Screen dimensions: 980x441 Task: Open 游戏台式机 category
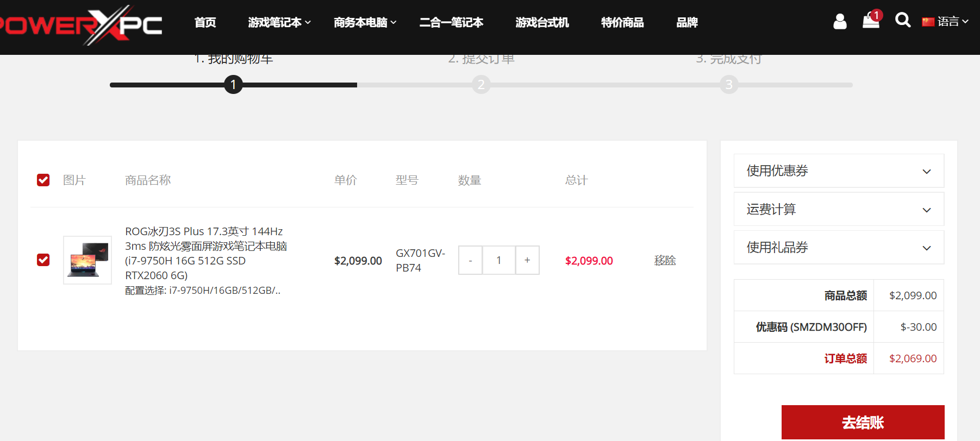(542, 22)
